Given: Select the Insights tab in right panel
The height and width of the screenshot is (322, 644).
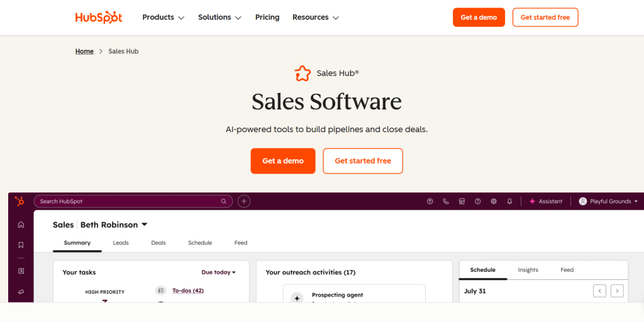Looking at the screenshot, I should 528,270.
